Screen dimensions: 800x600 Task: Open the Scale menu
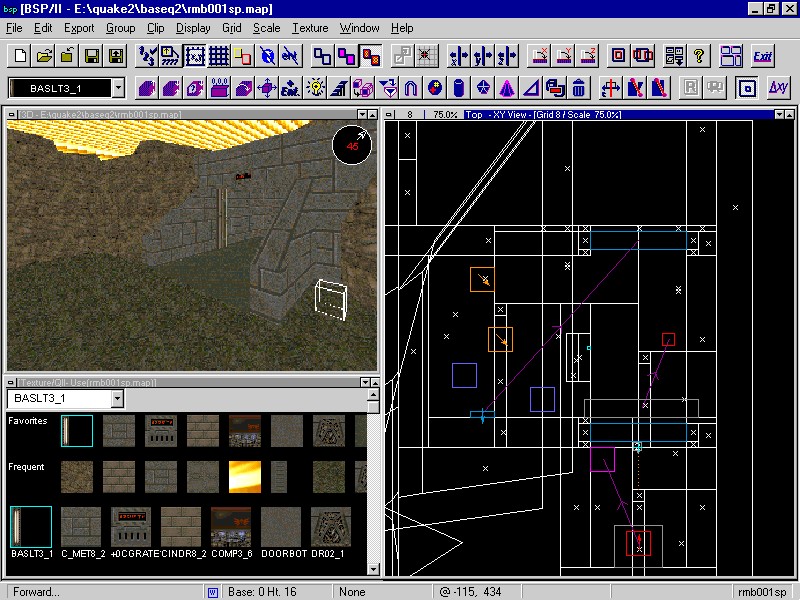(x=267, y=28)
